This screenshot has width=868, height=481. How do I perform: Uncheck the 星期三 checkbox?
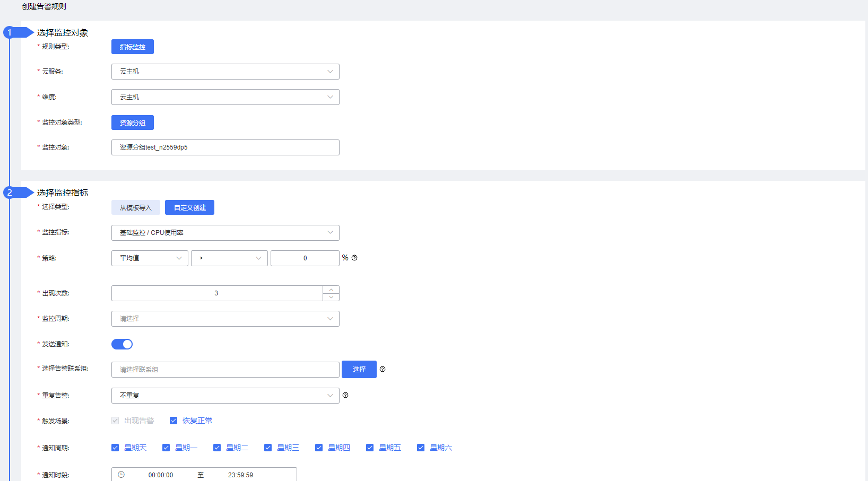coord(268,448)
